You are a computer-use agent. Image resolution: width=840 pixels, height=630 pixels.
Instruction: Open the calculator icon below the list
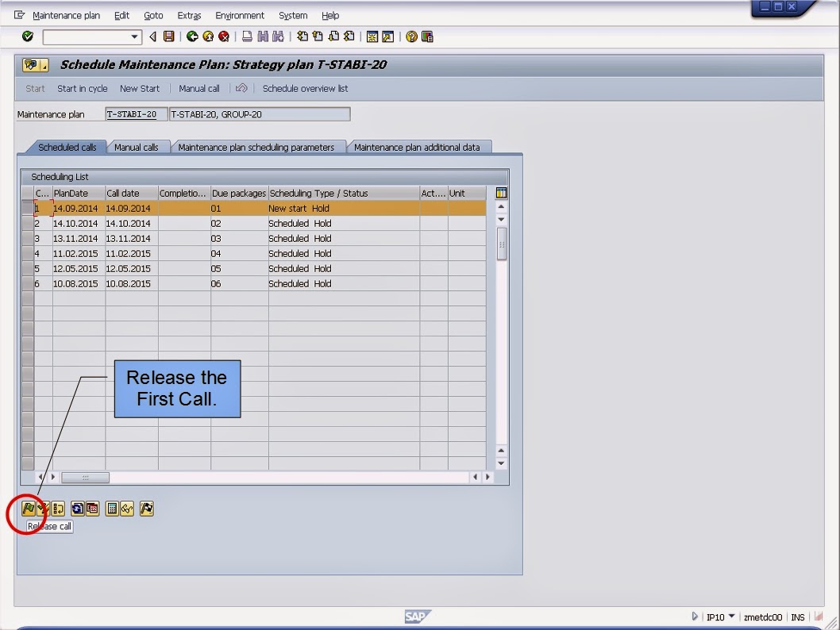[110, 509]
